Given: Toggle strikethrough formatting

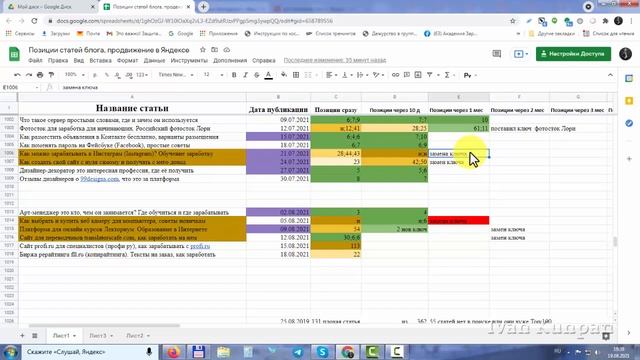Looking at the screenshot, I should [257, 75].
